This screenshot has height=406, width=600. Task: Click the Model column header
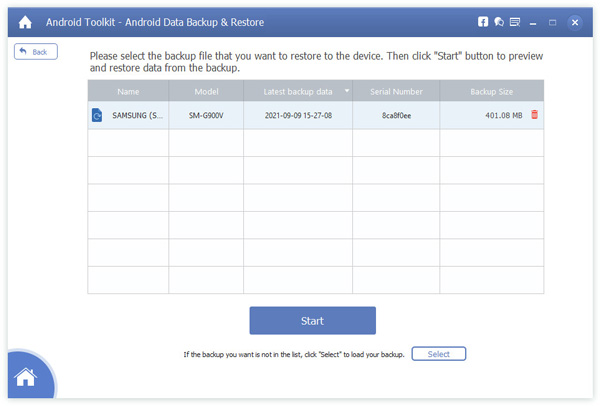(206, 91)
